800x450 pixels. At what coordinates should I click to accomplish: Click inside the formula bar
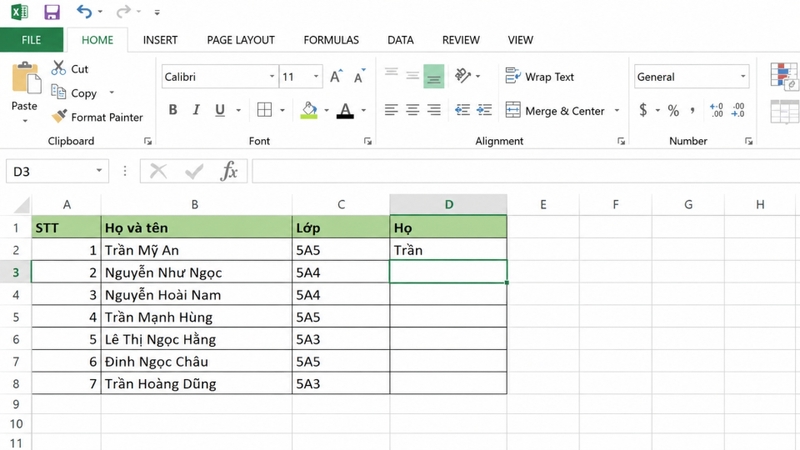point(526,171)
